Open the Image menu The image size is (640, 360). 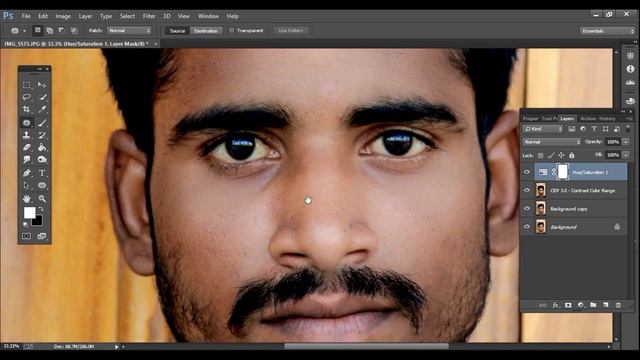tap(63, 16)
